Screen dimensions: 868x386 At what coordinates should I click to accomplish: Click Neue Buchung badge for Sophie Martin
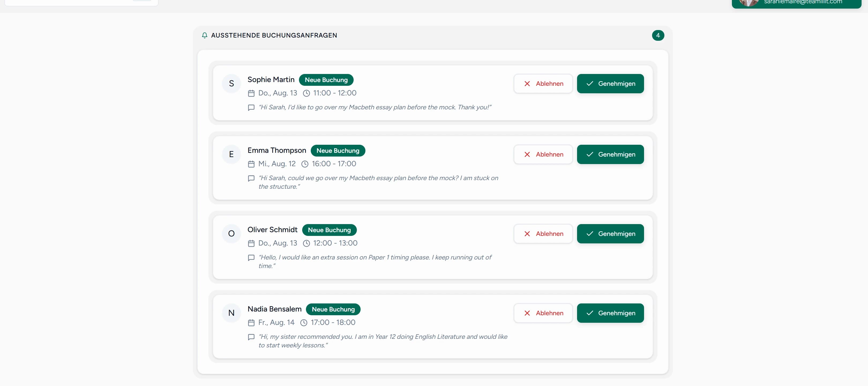[326, 80]
